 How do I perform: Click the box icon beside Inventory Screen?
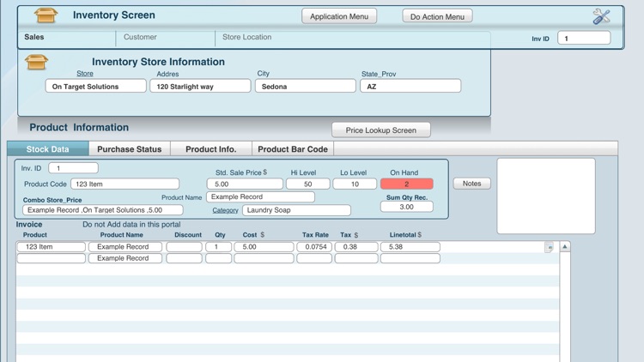46,15
